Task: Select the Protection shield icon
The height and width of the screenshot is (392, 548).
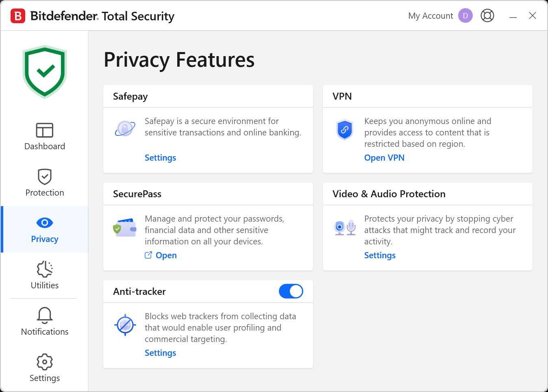Action: pyautogui.click(x=45, y=176)
